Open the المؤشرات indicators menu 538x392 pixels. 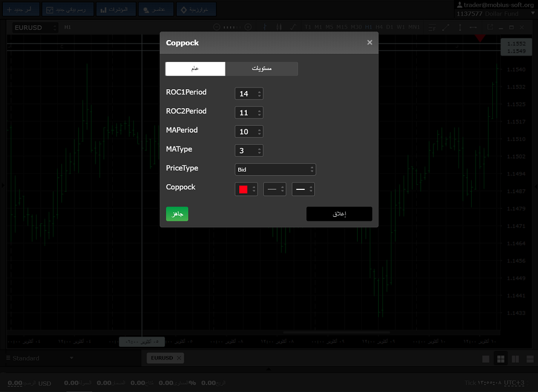point(116,9)
